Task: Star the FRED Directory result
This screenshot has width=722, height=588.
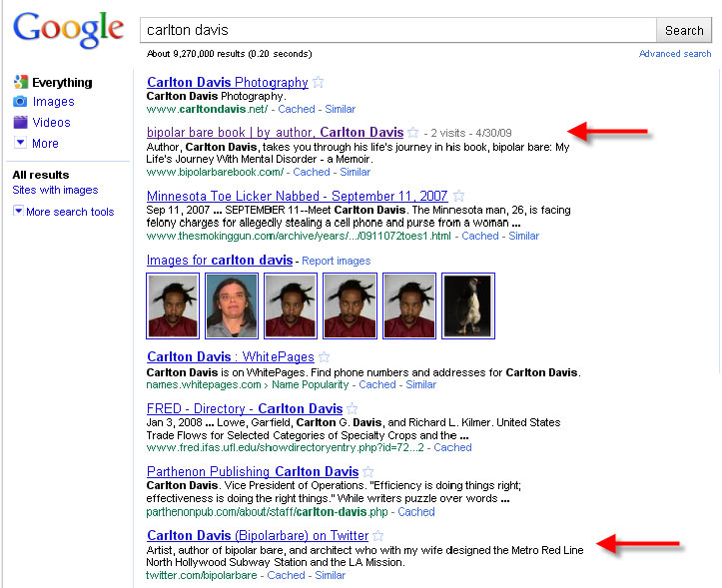Action: [x=352, y=408]
